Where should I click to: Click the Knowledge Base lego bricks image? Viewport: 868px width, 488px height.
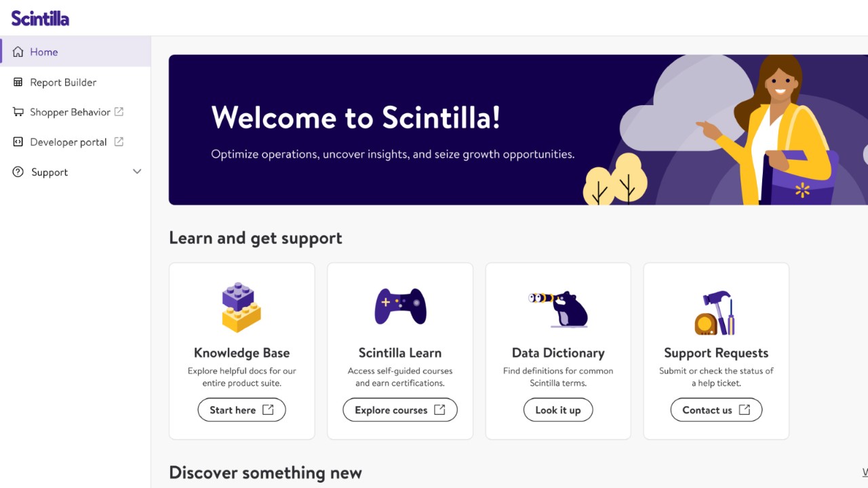241,307
